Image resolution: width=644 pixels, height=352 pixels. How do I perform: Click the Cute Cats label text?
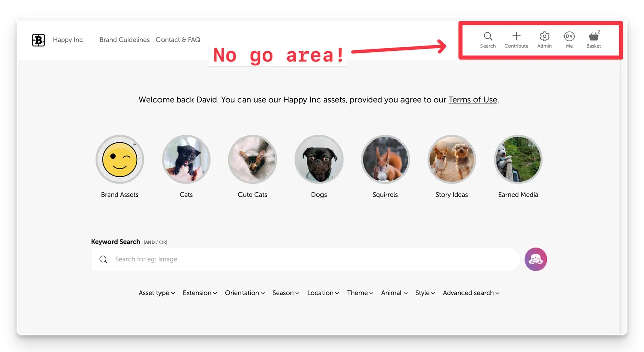(x=253, y=195)
